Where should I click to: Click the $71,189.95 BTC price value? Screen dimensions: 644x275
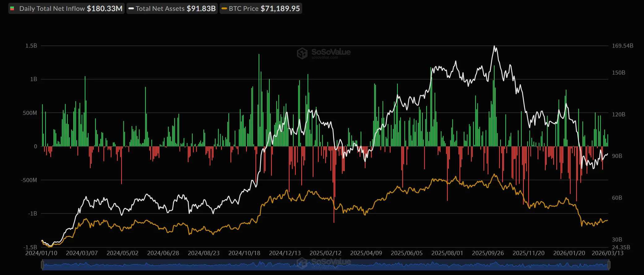tap(280, 9)
